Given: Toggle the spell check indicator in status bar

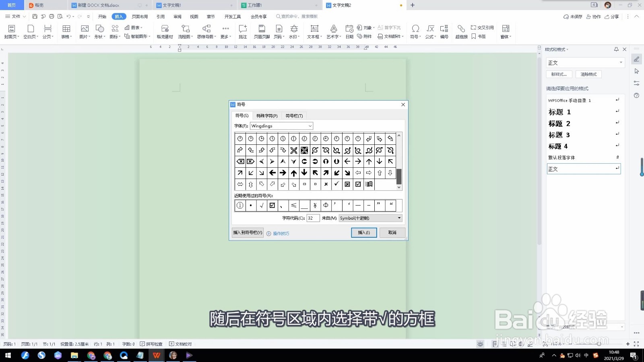Looking at the screenshot, I should coord(151,344).
